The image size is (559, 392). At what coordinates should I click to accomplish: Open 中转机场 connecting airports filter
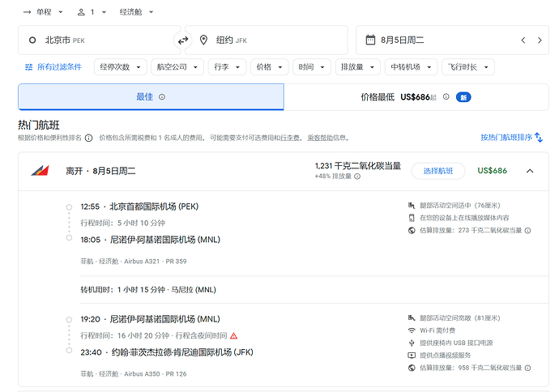click(x=411, y=67)
